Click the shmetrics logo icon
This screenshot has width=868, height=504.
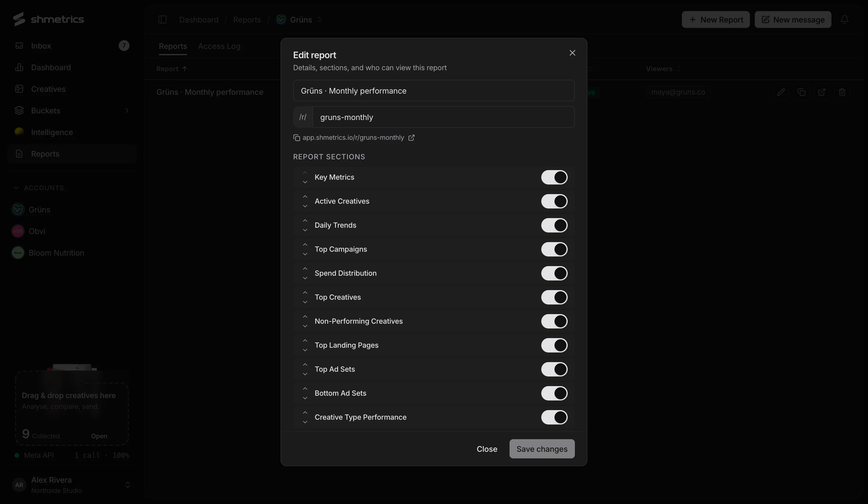tap(19, 19)
